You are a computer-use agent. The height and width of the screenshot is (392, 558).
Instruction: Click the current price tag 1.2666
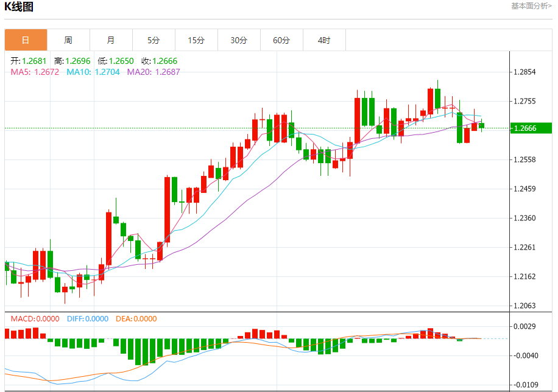pyautogui.click(x=531, y=128)
